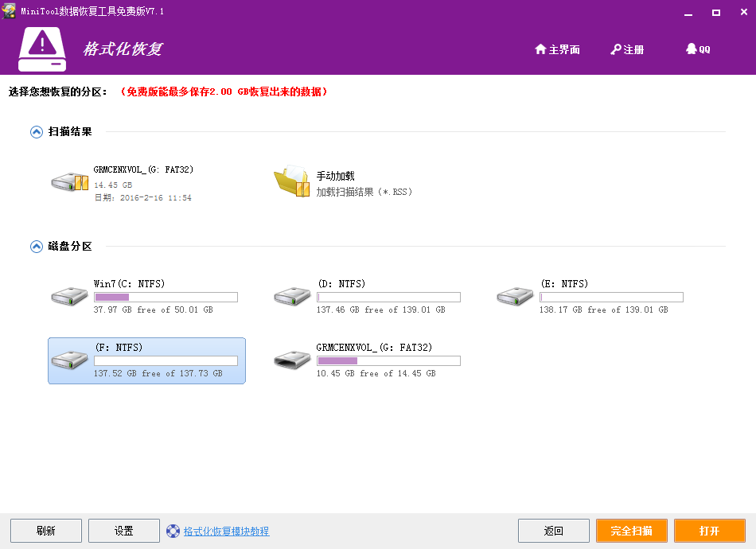756x549 pixels.
Task: Click the (E: NTFS) label
Action: coord(564,283)
